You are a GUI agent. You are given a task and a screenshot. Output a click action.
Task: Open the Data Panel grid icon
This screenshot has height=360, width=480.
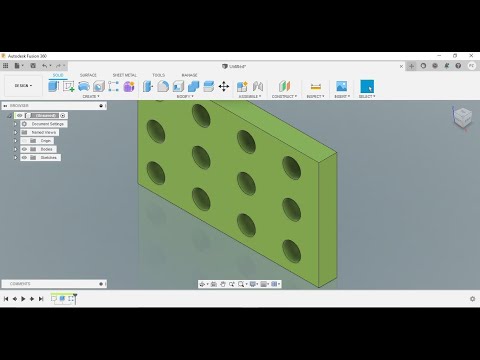click(x=5, y=66)
